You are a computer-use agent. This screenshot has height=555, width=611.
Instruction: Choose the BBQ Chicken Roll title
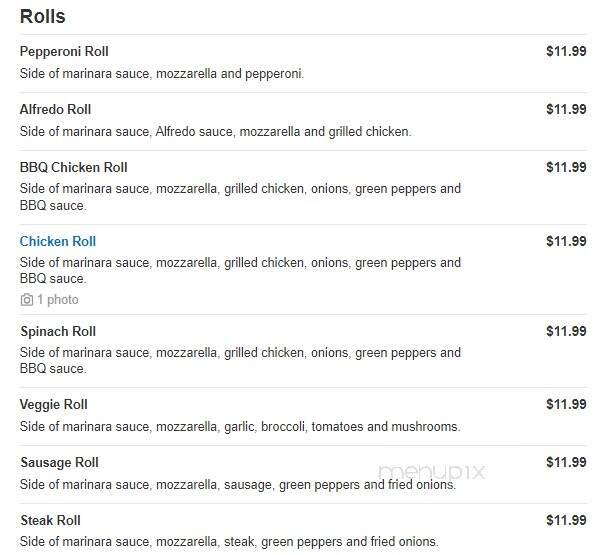(x=74, y=167)
